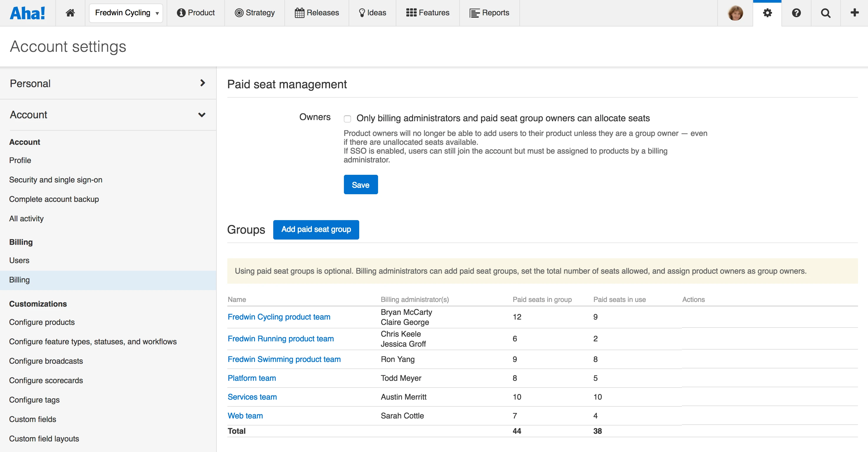Open Fredwin Swimming product team link
This screenshot has width=868, height=452.
click(284, 359)
